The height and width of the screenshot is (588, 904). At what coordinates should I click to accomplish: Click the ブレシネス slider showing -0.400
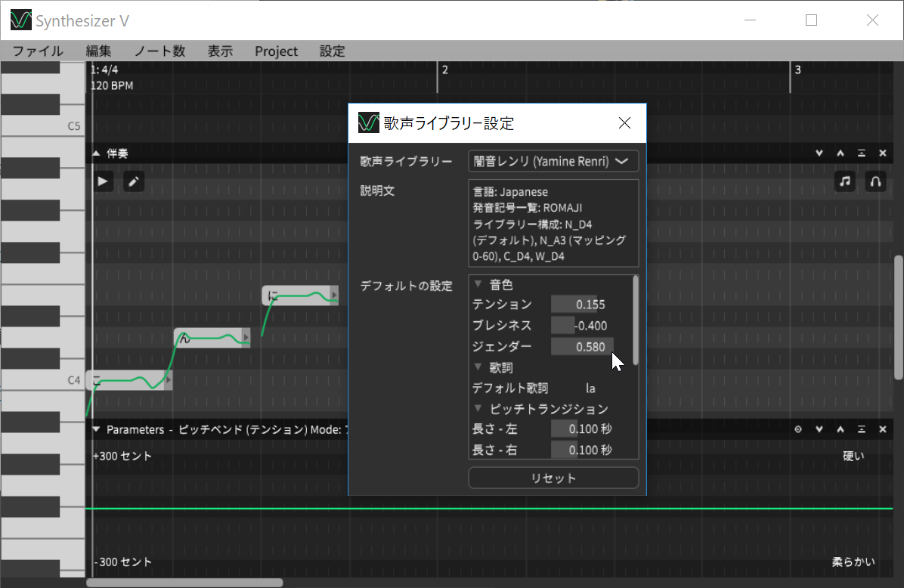[582, 325]
